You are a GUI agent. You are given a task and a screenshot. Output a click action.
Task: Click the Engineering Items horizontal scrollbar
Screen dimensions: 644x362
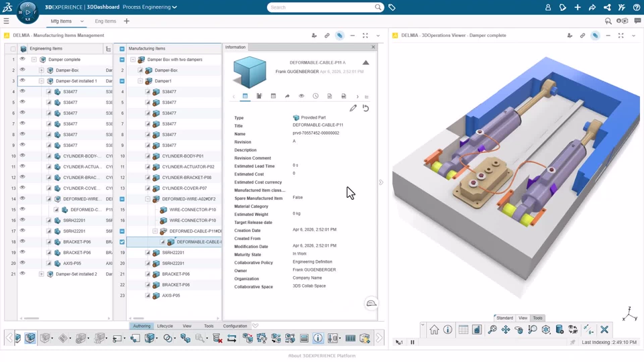point(32,318)
